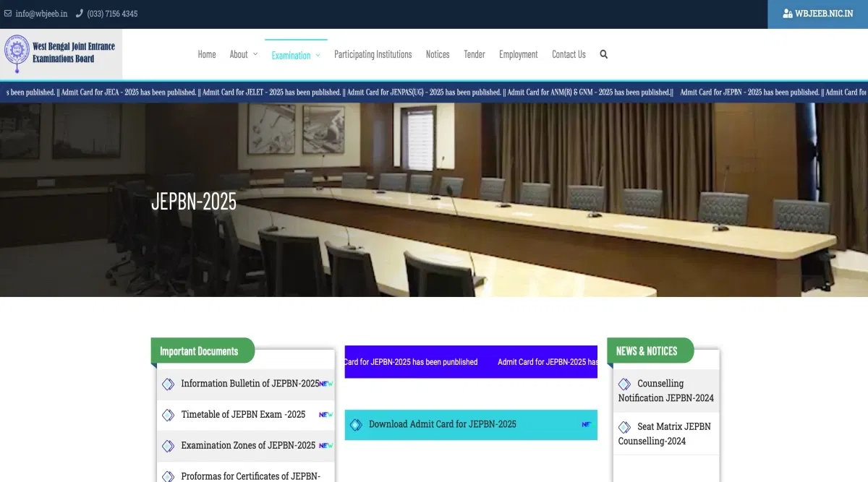Open the Tender page from navbar
This screenshot has height=482, width=868.
point(475,54)
